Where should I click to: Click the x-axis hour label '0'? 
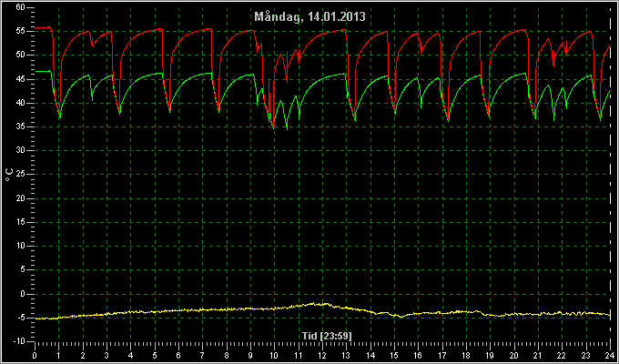tap(35, 355)
